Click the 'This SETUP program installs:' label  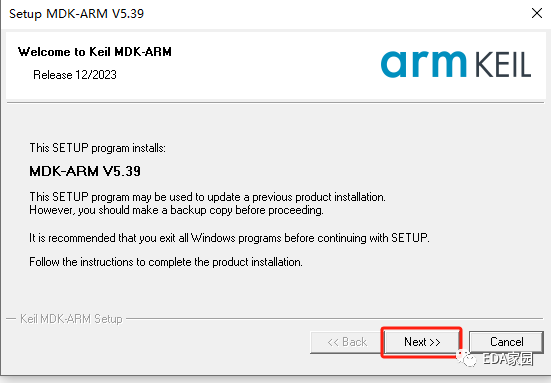[97, 148]
